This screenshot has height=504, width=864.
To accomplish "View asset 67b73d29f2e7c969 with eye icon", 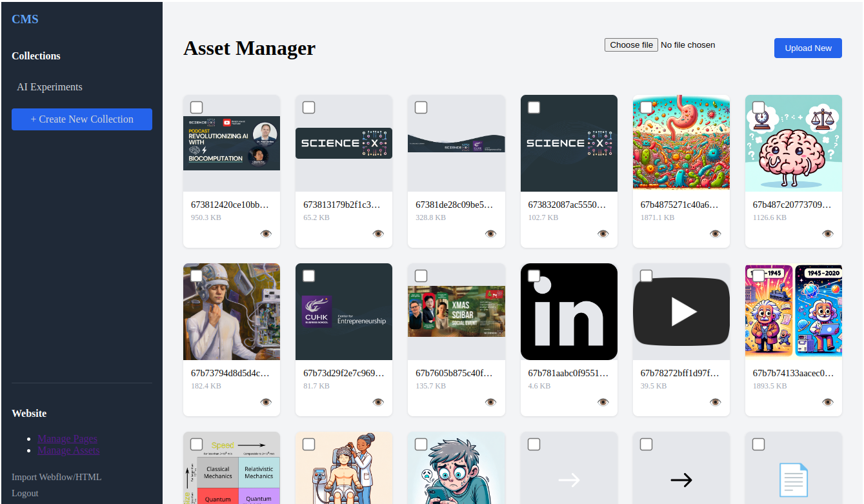I will 378,402.
